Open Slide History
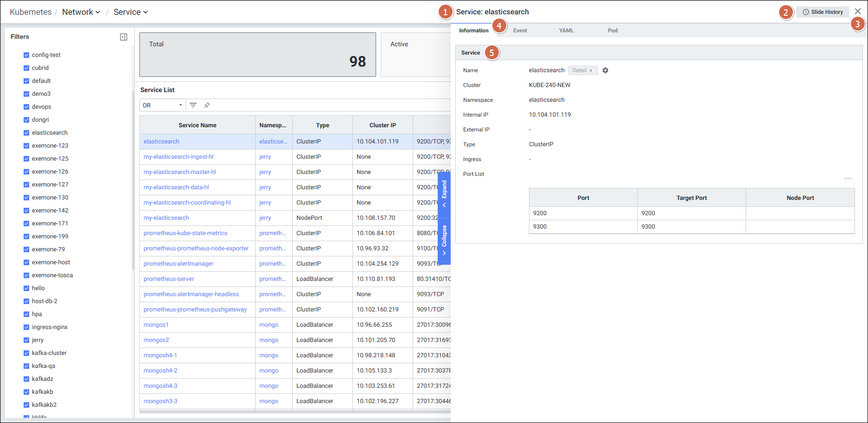 (823, 12)
